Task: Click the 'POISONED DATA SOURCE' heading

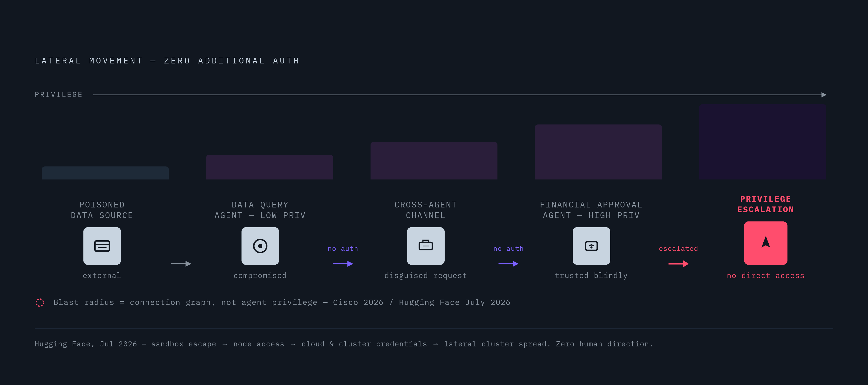Action: click(102, 210)
